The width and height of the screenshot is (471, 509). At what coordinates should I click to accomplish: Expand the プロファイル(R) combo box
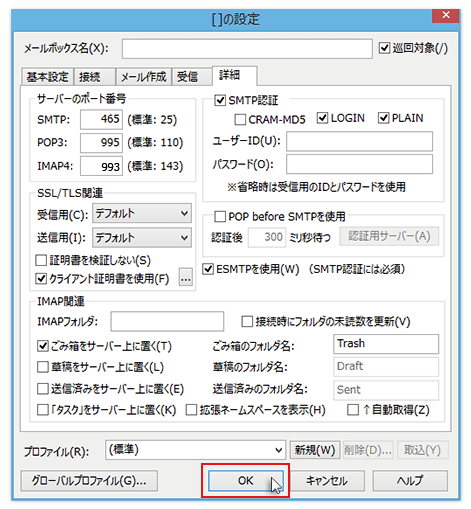tap(195, 450)
